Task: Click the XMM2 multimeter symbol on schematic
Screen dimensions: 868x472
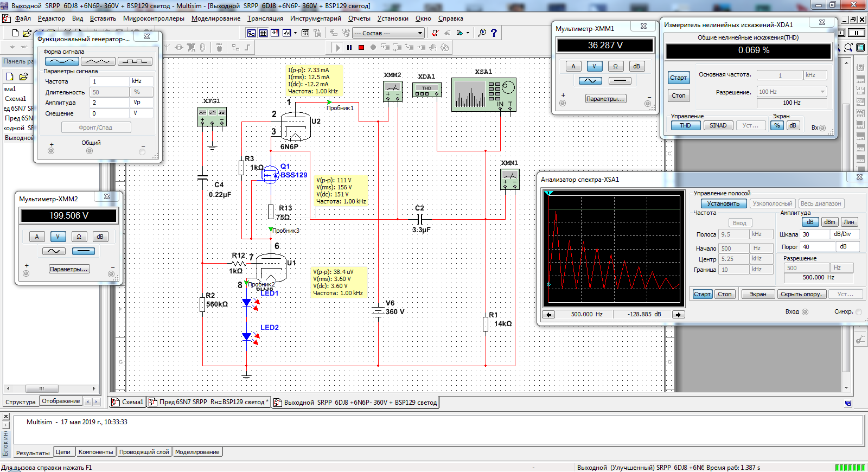Action: click(393, 91)
